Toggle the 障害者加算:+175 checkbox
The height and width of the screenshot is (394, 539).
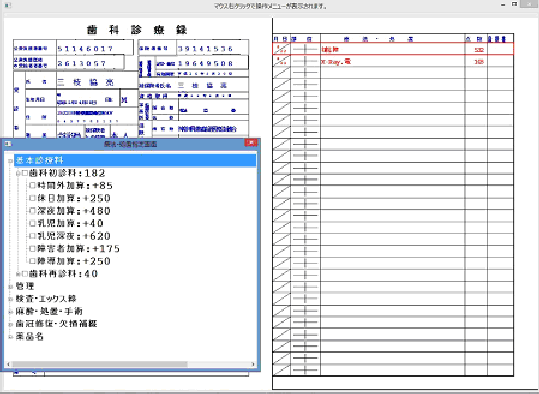point(33,249)
